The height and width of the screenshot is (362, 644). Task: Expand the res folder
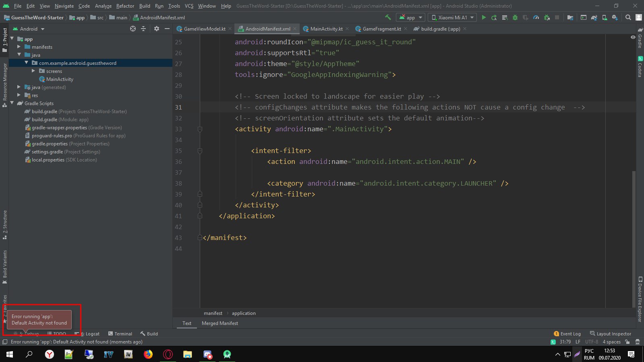pos(19,95)
